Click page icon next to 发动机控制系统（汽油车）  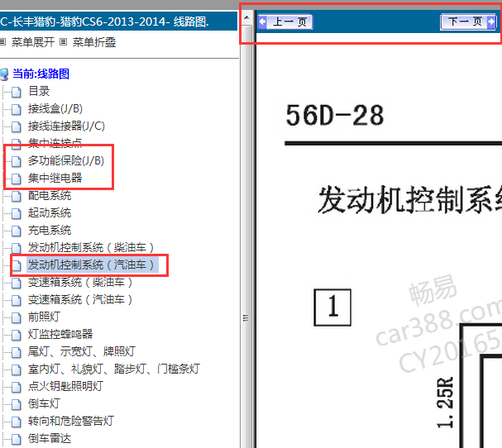17,265
